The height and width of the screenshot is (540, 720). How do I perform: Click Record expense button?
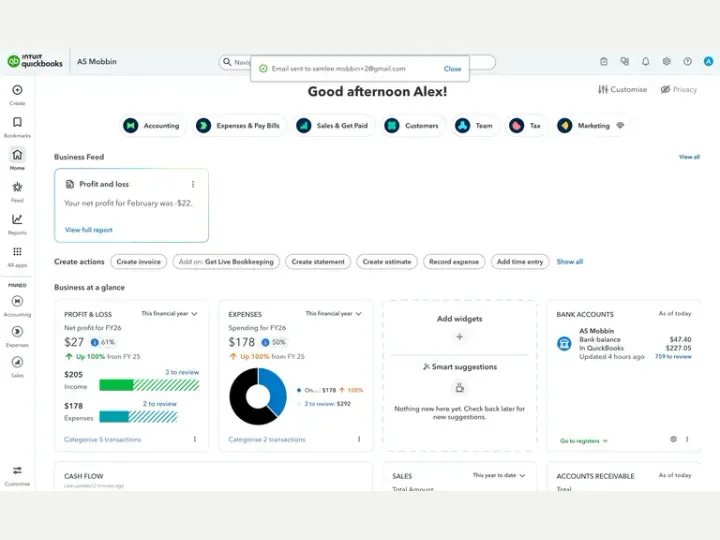tap(454, 262)
